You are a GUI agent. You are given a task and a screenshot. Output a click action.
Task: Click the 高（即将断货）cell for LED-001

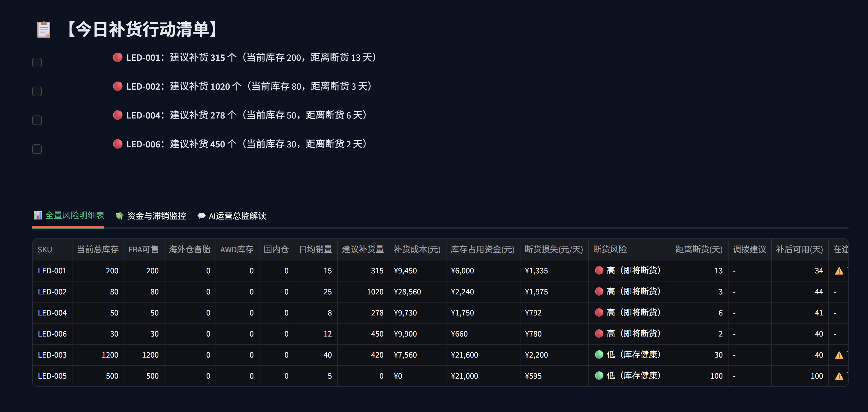(x=630, y=271)
